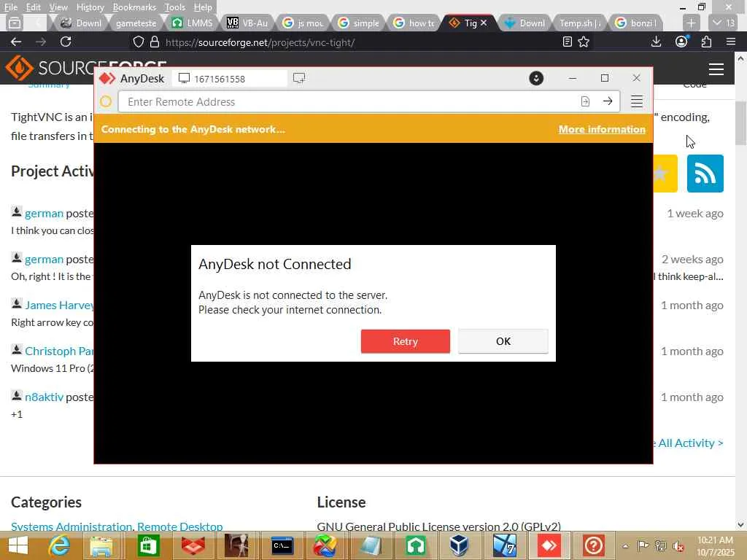Switch to the gameteste tab
Viewport: 747px width, 560px height.
coord(136,23)
